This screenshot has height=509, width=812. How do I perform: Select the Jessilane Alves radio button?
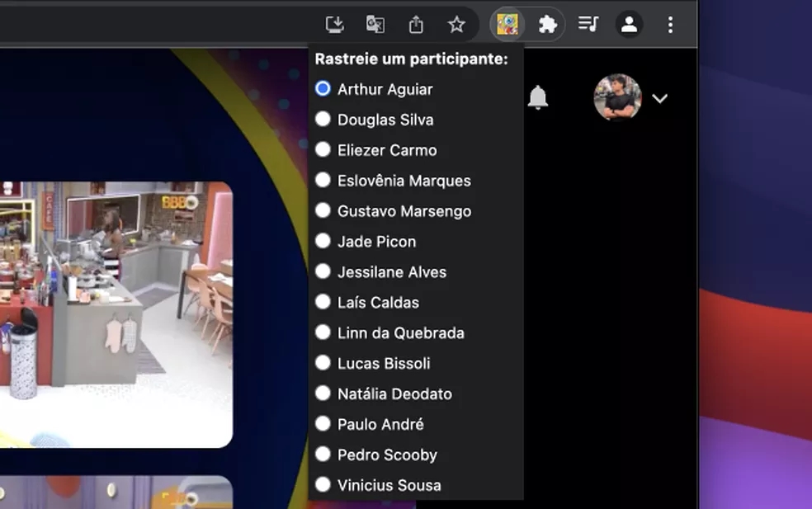[323, 271]
